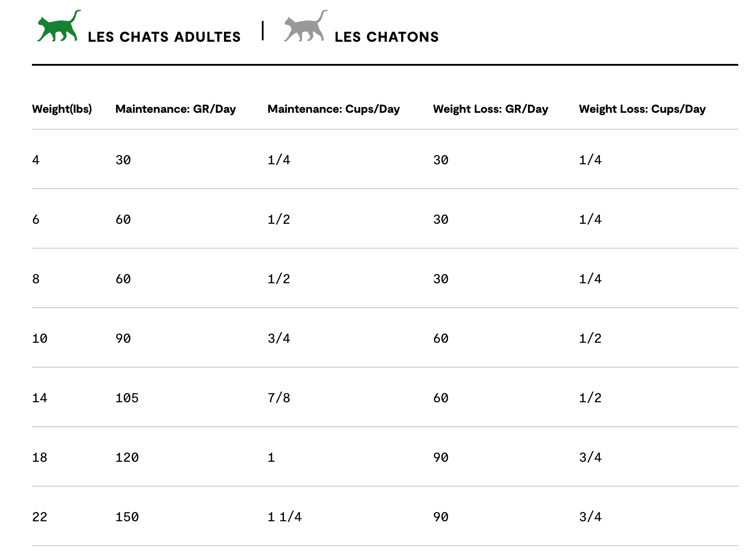This screenshot has width=756, height=555.
Task: Click maintenance grams value 105
Action: (x=127, y=398)
